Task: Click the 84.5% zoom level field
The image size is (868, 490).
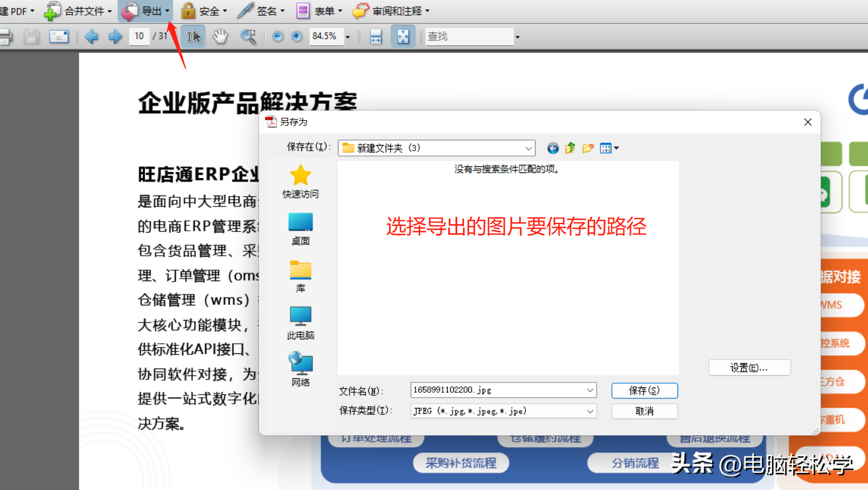Action: click(x=326, y=36)
